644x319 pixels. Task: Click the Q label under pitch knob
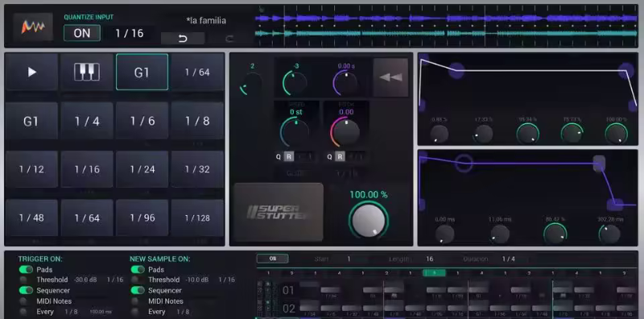[x=329, y=156]
